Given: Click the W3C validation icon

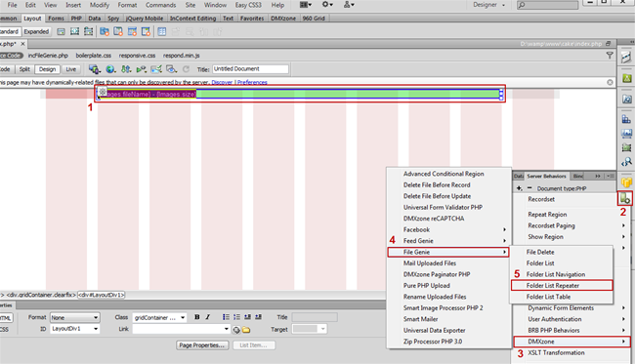Looking at the screenshot, I should [x=142, y=69].
